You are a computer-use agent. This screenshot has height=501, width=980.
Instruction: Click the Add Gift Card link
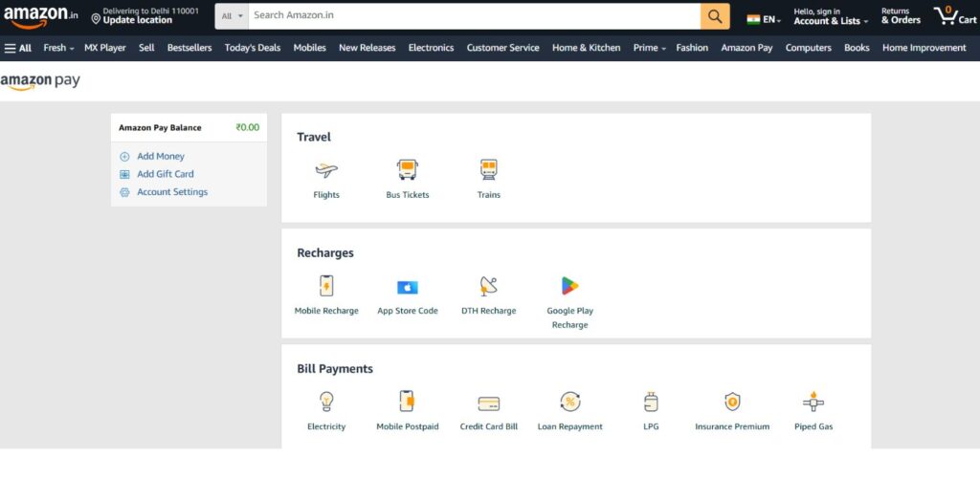coord(165,174)
